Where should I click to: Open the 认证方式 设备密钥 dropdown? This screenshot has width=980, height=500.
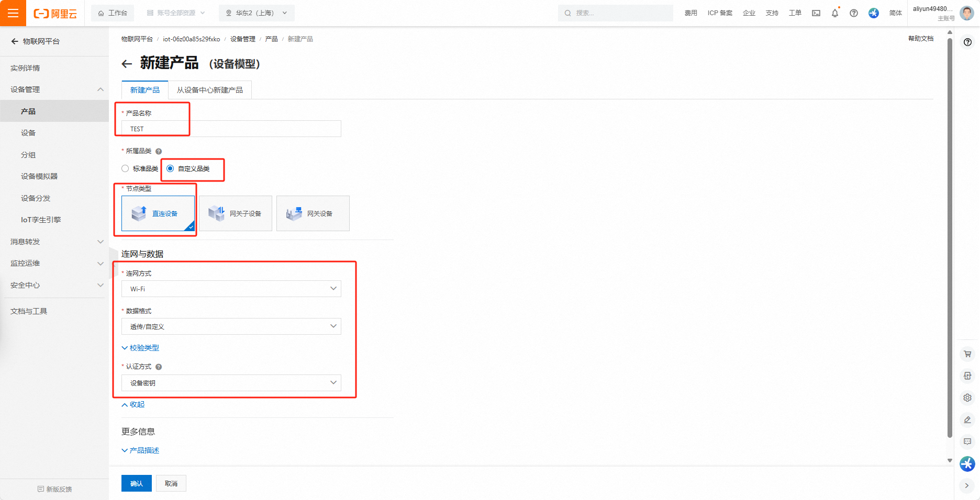click(x=231, y=383)
